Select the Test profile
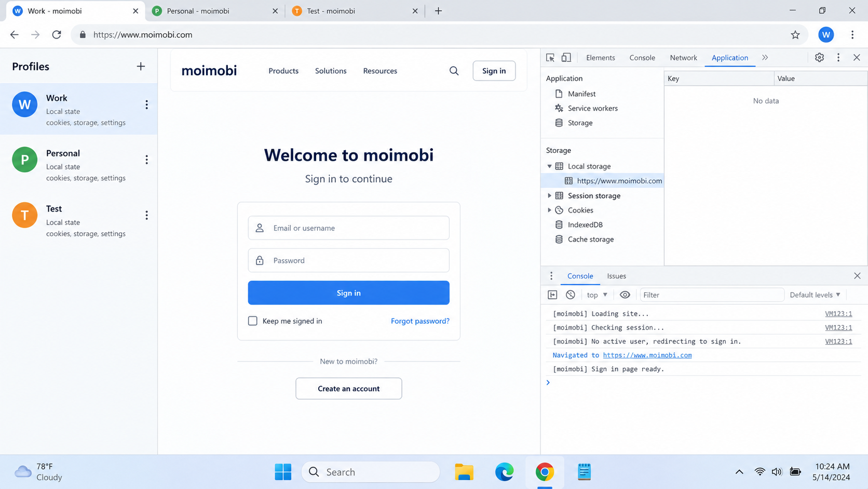The height and width of the screenshot is (489, 868). point(78,220)
